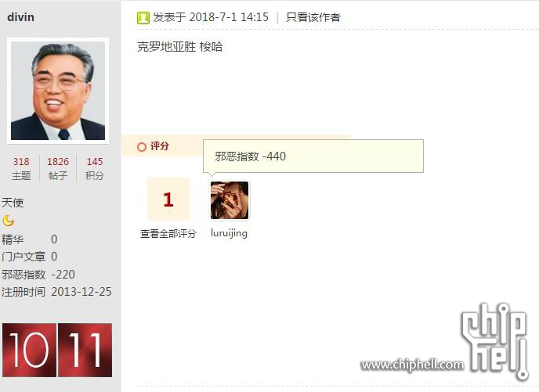Click the green user icon beside post date
Viewport: 539px width, 392px height.
click(x=143, y=17)
